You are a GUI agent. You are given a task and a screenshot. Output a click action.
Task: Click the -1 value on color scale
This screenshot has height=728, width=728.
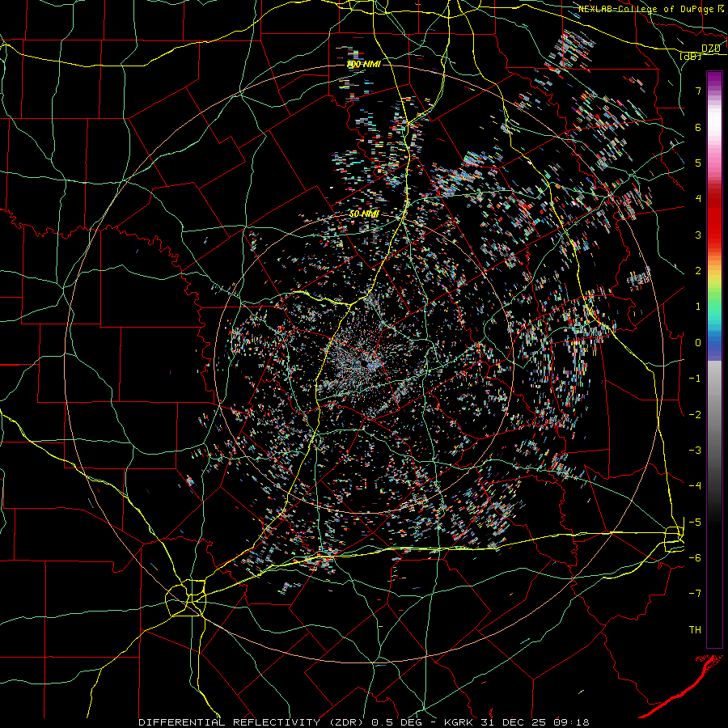tap(695, 379)
